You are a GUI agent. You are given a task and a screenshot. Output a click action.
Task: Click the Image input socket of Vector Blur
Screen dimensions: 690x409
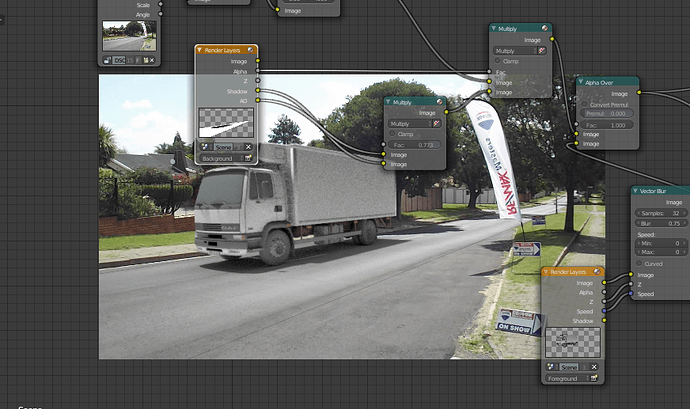point(631,274)
